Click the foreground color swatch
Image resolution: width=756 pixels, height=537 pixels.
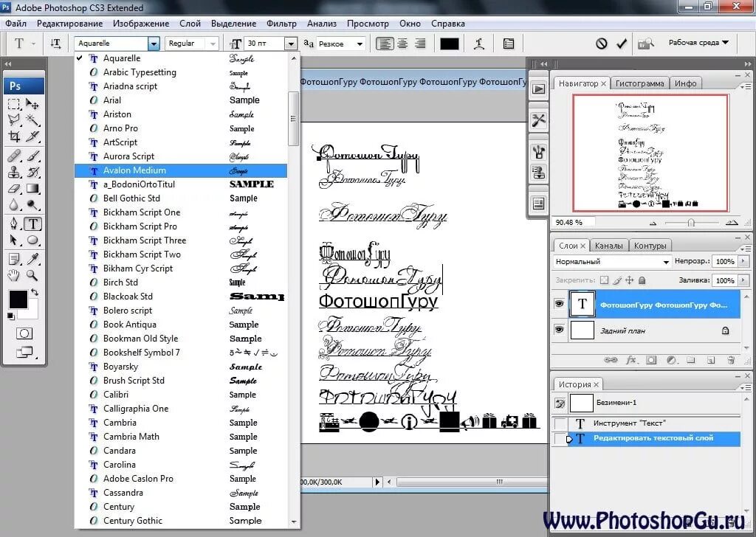[x=18, y=299]
